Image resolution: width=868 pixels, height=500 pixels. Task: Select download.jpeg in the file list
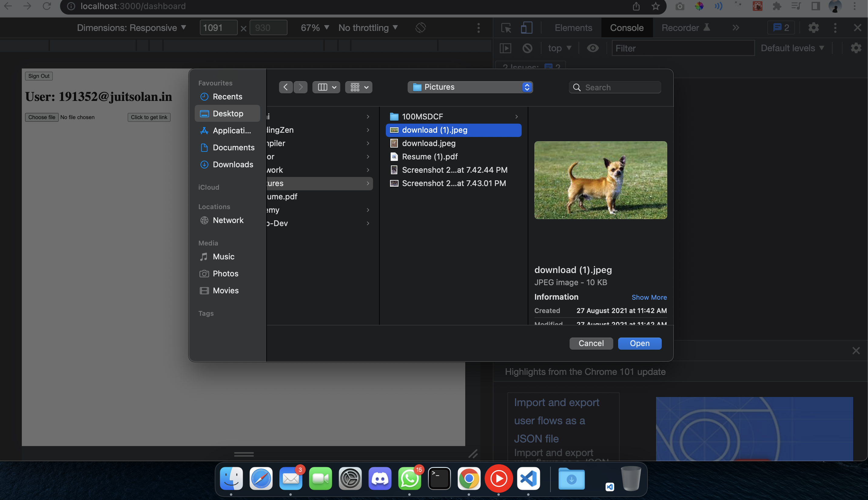click(428, 143)
